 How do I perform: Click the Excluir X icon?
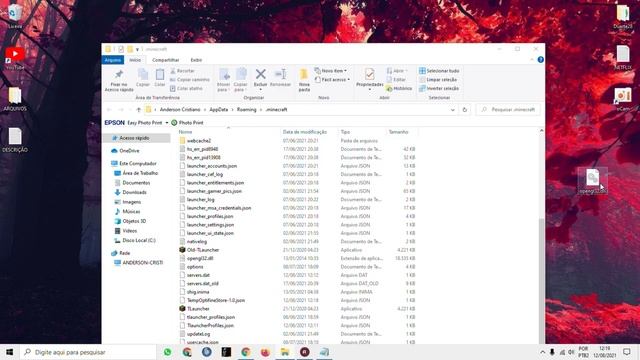click(x=260, y=74)
